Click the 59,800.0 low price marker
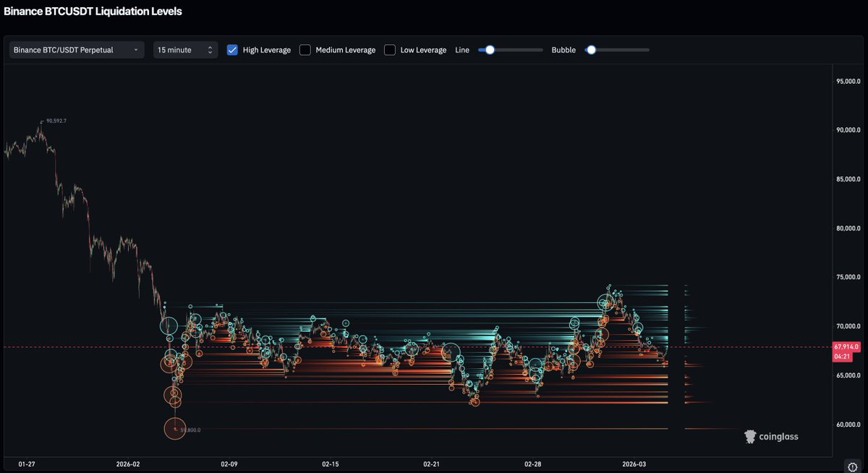Image resolution: width=868 pixels, height=473 pixels. point(190,430)
